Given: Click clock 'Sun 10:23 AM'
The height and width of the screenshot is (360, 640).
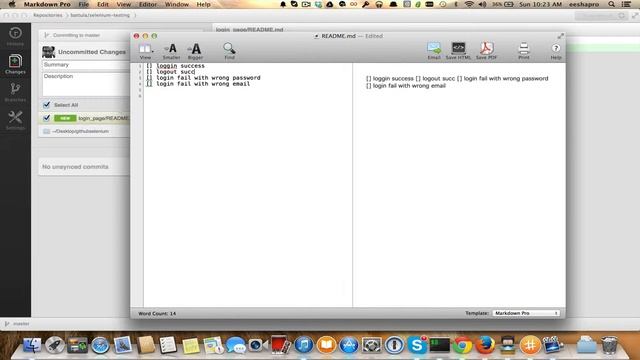Looking at the screenshot, I should coord(540,4).
